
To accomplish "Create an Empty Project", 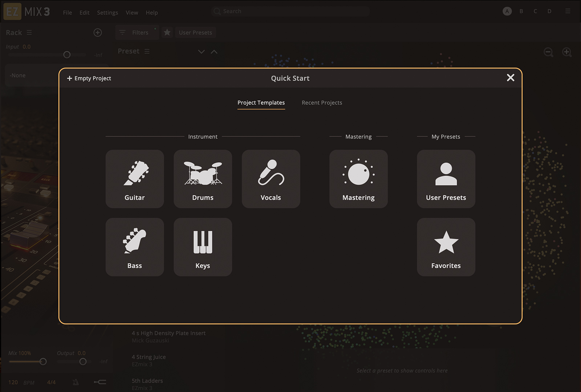I will 89,78.
